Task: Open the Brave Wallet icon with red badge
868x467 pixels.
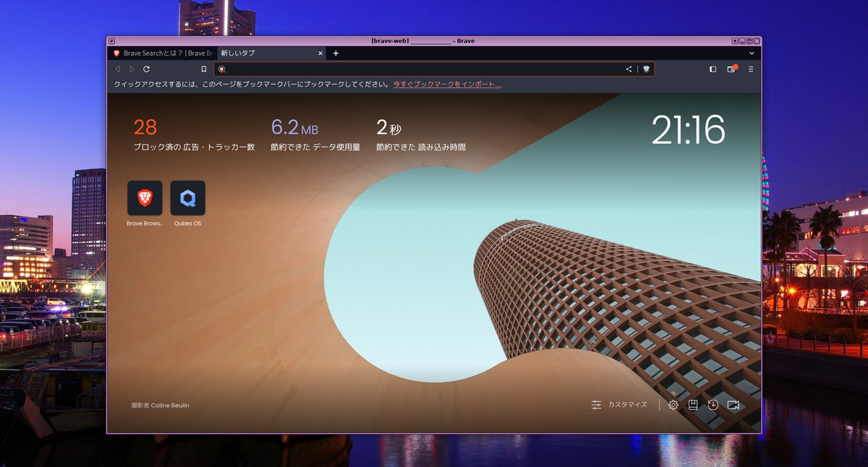Action: (x=731, y=69)
